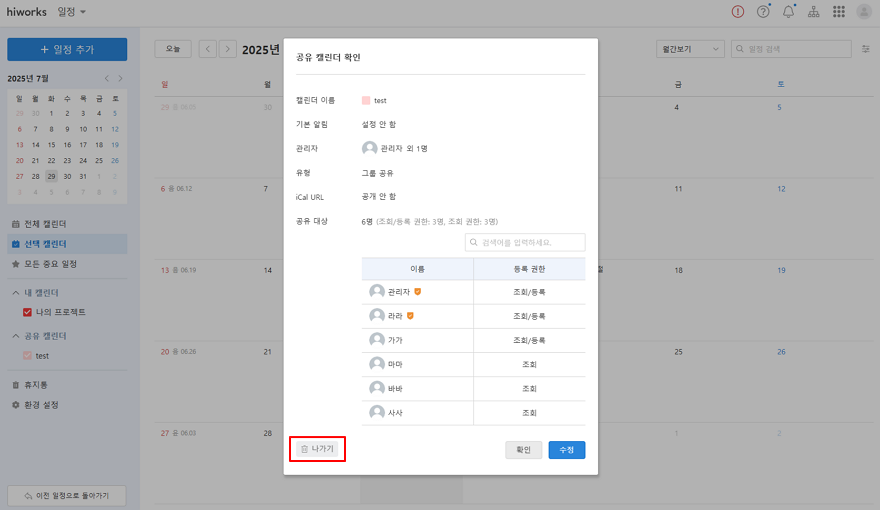The width and height of the screenshot is (880, 510).
Task: Open the 월간보기 view dropdown
Action: (x=689, y=49)
